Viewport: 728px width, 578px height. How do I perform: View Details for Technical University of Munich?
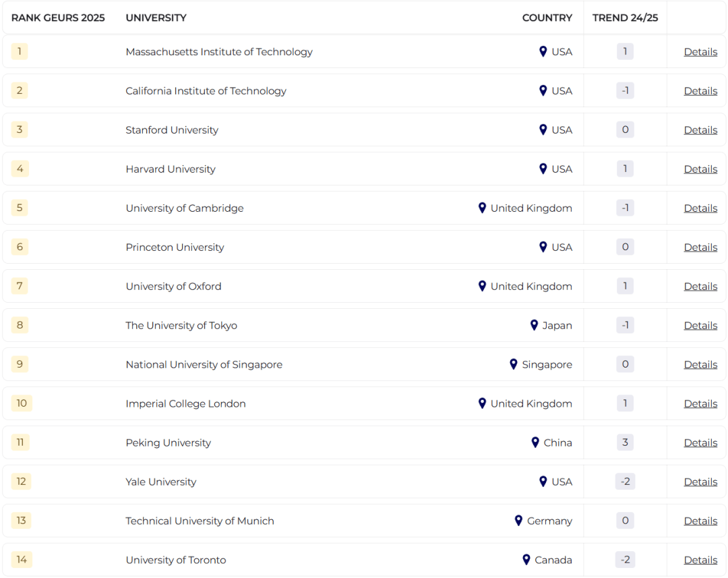point(700,521)
